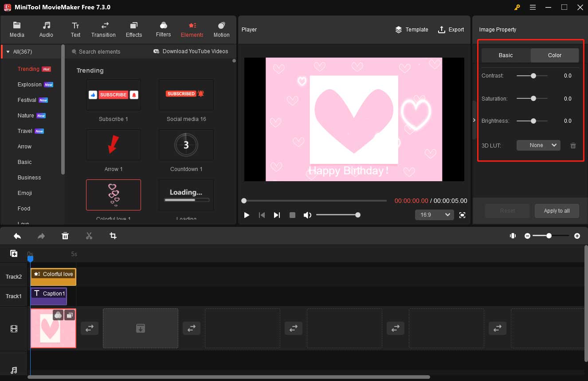Select the Business category

(x=29, y=178)
